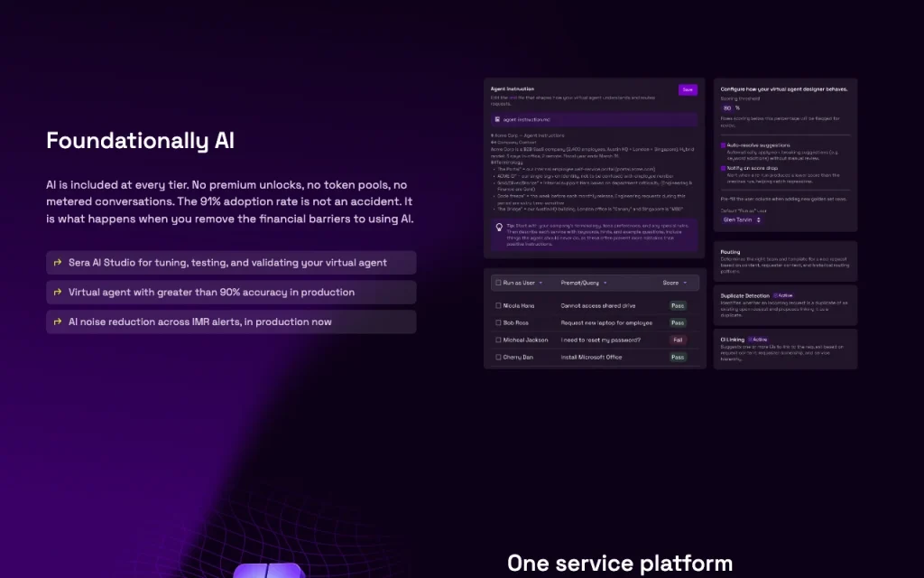
Task: Toggle Notify on score drop checkbox
Action: coord(723,168)
